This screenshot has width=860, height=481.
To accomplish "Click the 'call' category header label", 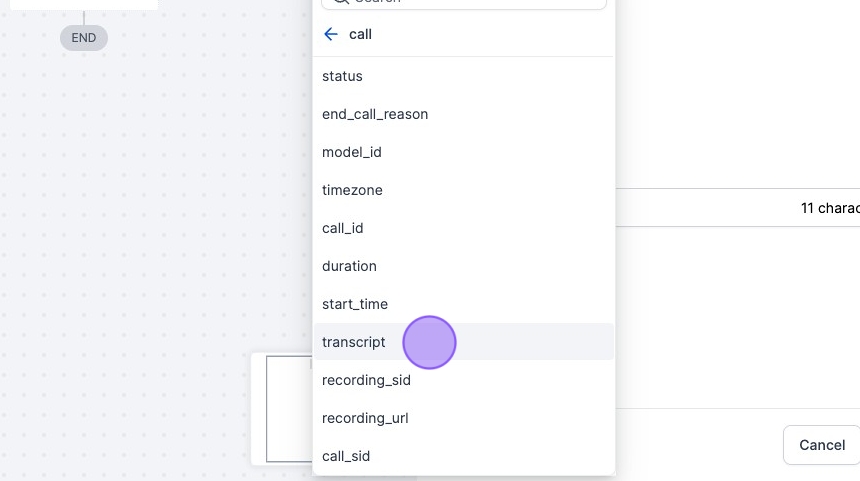I will 360,34.
